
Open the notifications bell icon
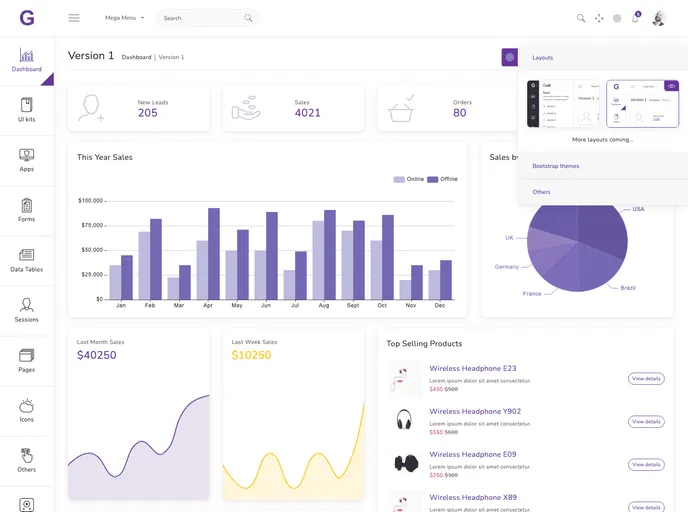click(x=635, y=18)
